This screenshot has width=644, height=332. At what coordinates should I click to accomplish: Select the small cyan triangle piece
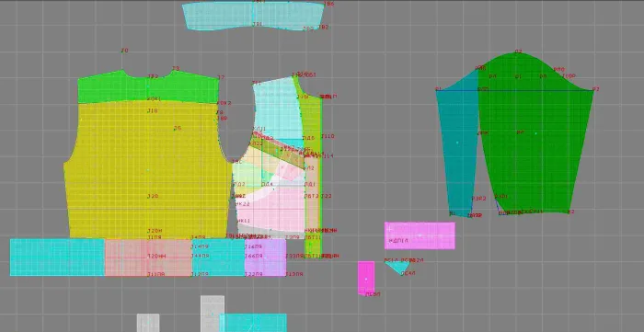pos(397,268)
